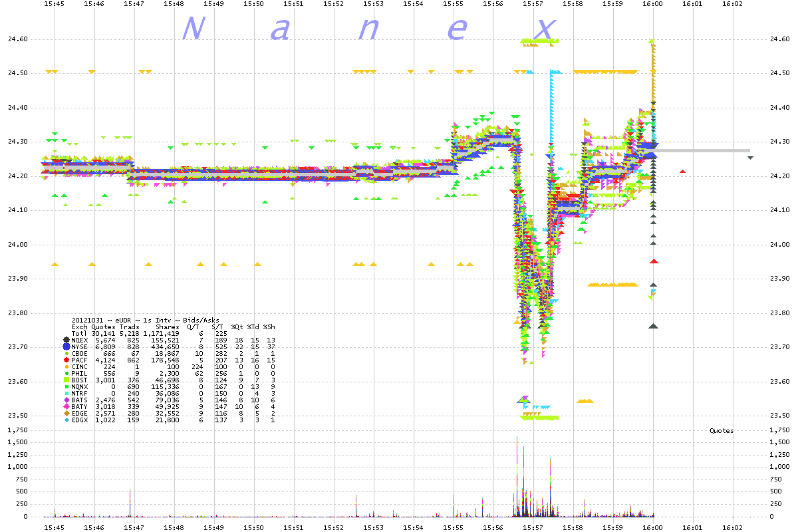
Task: Click the red PACF legend marker
Action: pos(66,360)
